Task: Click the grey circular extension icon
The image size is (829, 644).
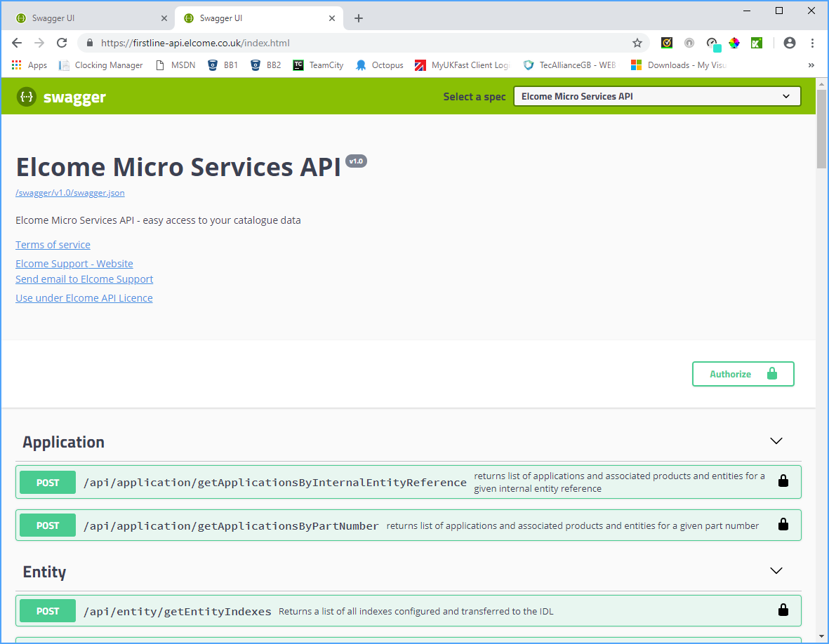Action: tap(689, 43)
